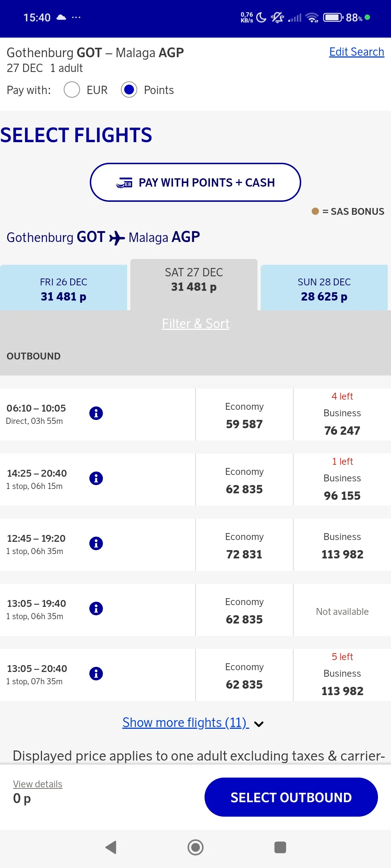
Task: Select the Points payment radio button
Action: [x=129, y=90]
